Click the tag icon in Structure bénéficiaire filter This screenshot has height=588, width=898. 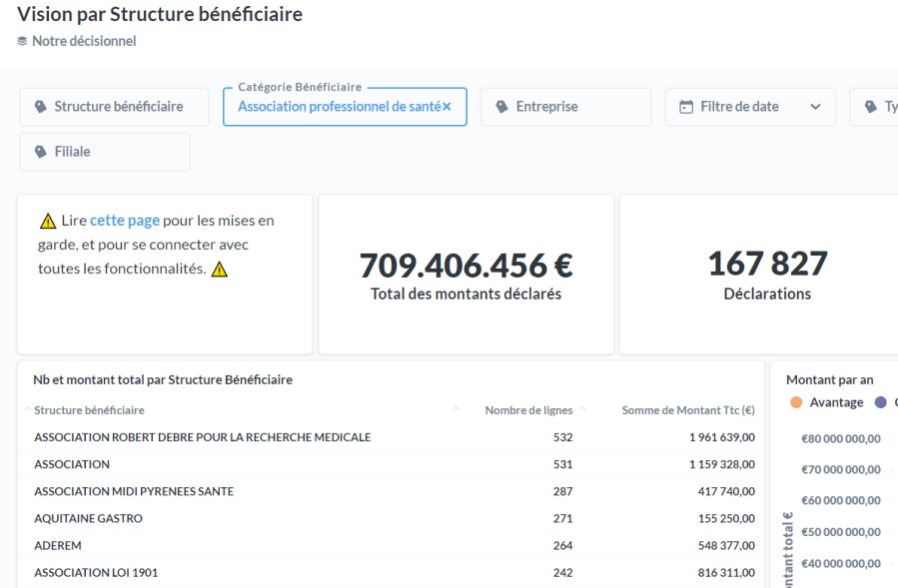click(41, 107)
